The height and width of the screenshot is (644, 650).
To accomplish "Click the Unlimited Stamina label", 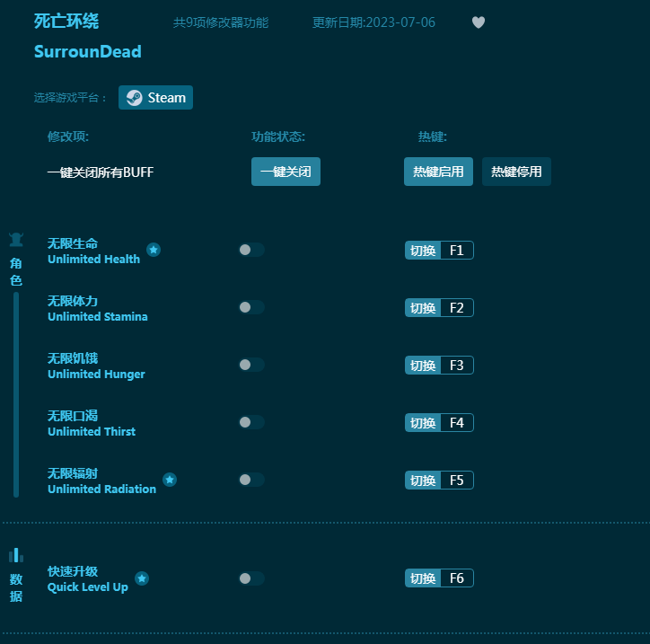I will point(98,316).
